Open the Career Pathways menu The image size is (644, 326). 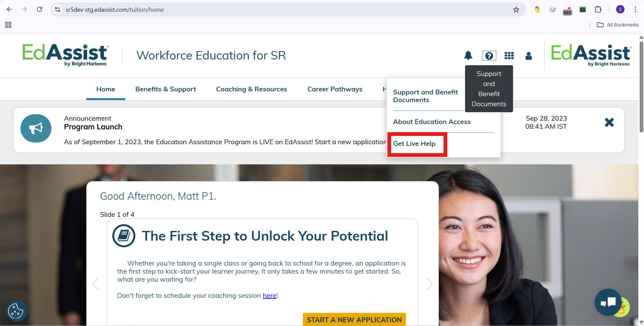coord(335,89)
